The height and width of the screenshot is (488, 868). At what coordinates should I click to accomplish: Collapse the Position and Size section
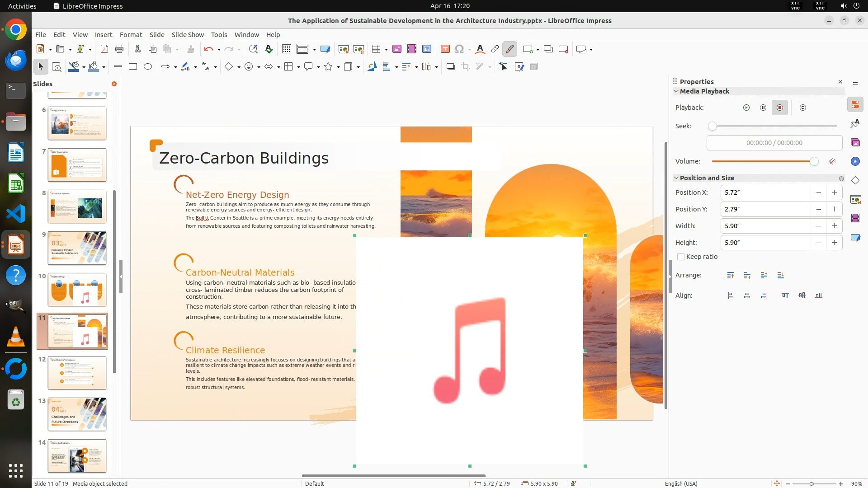coord(676,178)
